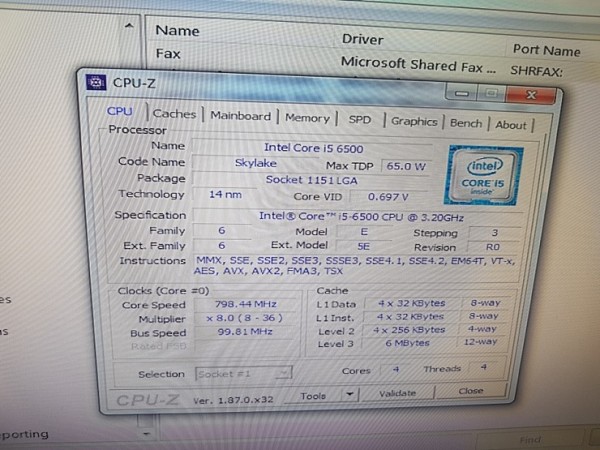Screen dimensions: 600x450
Task: Click the code name value 'Skylake'
Action: [x=256, y=163]
